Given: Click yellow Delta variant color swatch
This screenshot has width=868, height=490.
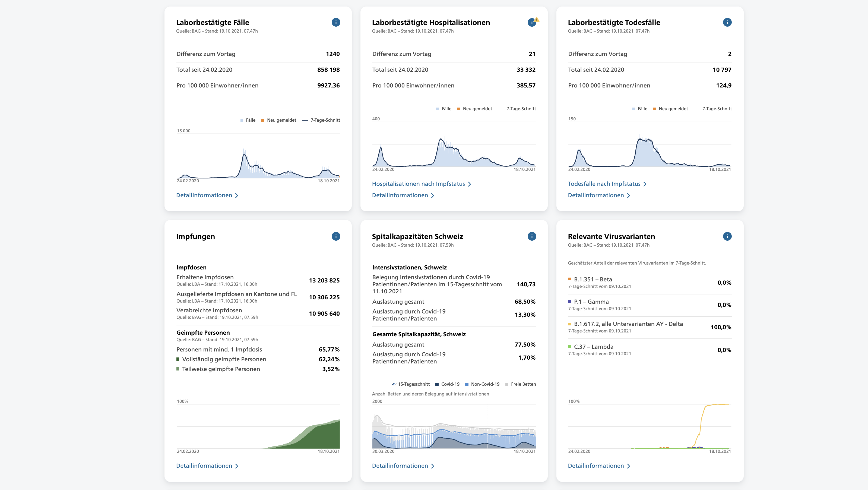Looking at the screenshot, I should point(570,324).
